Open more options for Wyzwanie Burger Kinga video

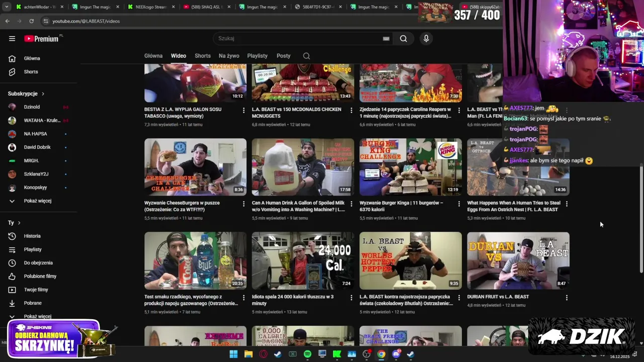(459, 204)
